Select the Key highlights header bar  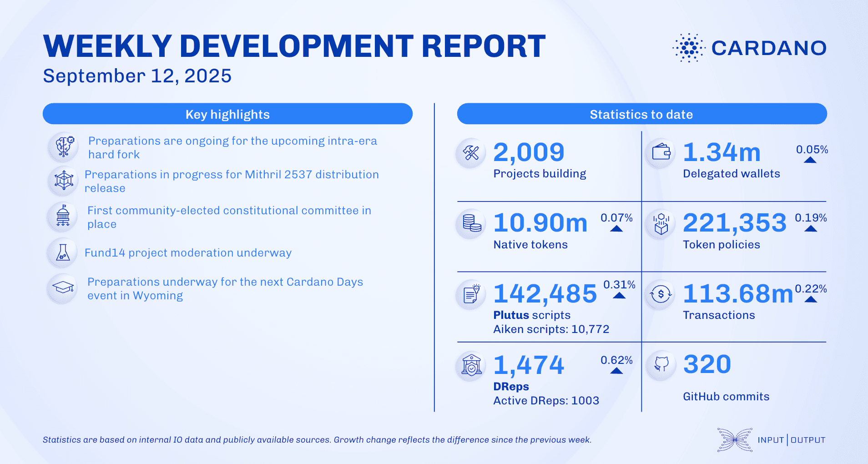pyautogui.click(x=227, y=114)
